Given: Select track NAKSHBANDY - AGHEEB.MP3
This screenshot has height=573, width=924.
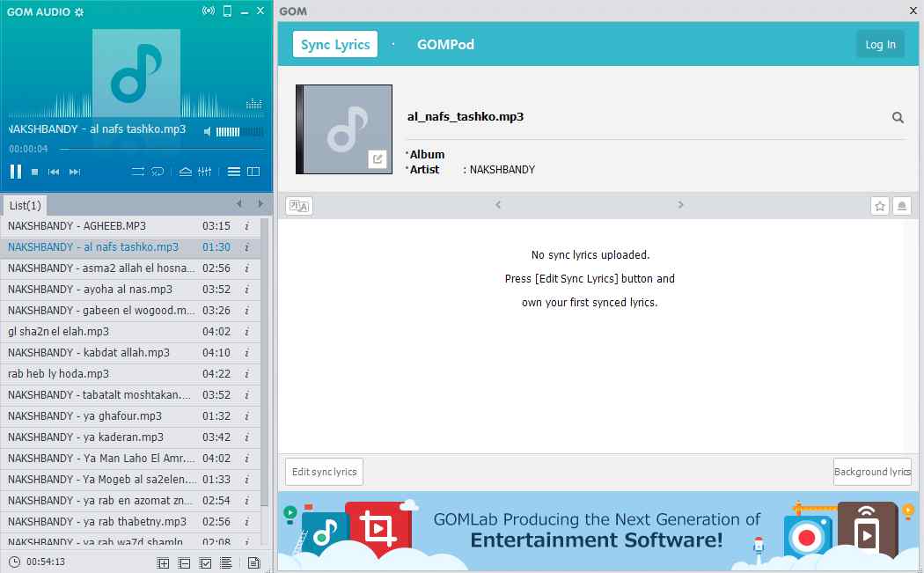Looking at the screenshot, I should point(130,226).
